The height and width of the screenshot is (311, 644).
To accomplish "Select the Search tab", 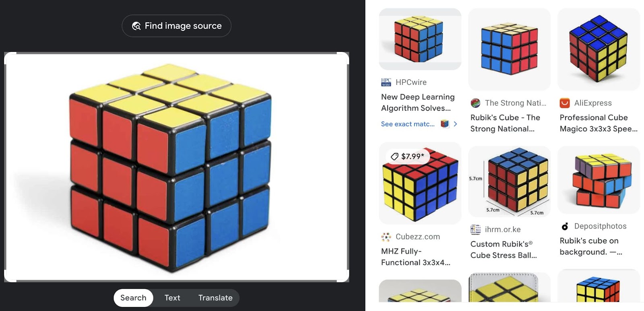I will 133,298.
